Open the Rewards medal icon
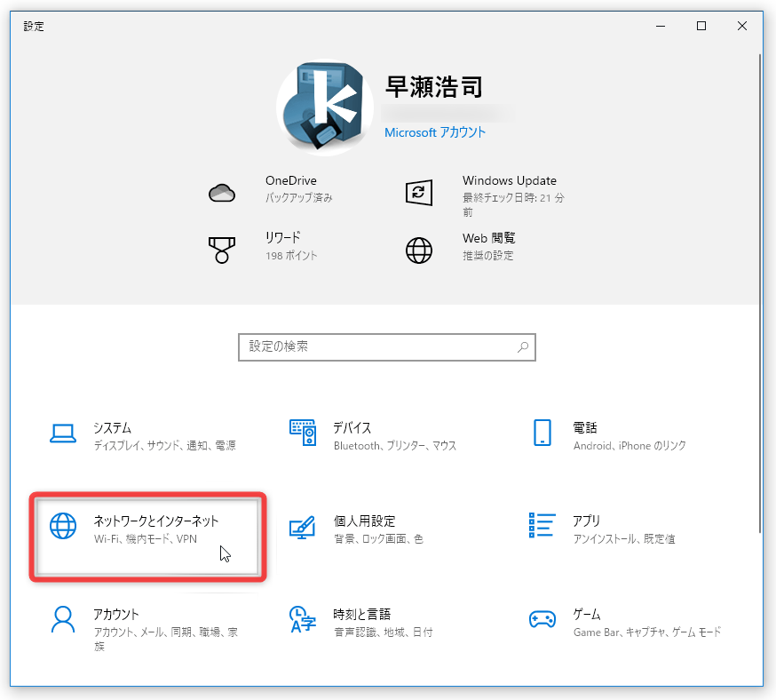The image size is (776, 700). point(222,250)
